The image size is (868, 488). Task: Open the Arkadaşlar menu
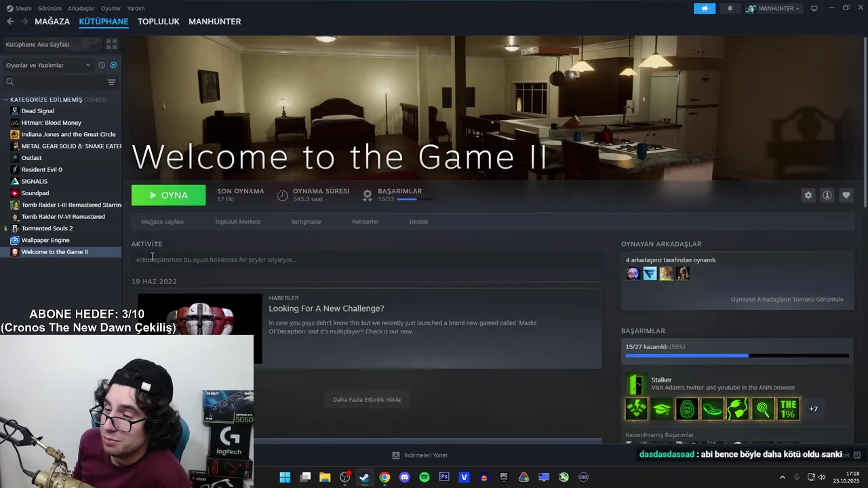pos(81,8)
